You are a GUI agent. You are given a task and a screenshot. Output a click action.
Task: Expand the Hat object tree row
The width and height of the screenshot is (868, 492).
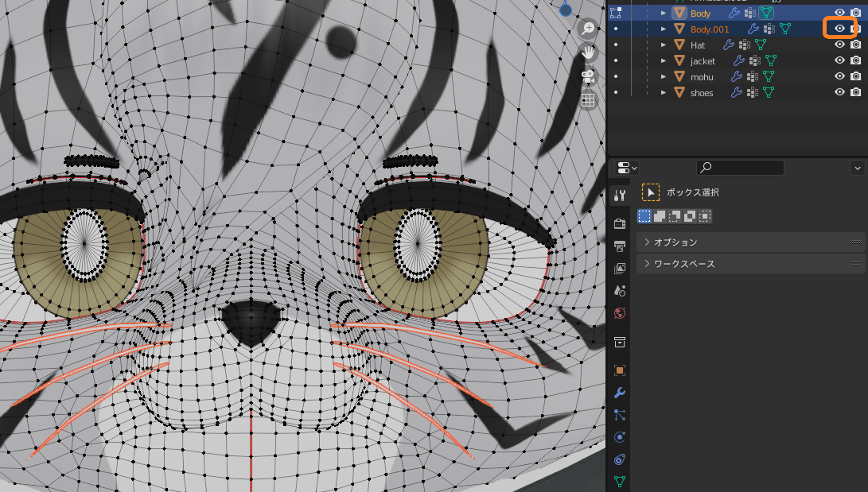[x=664, y=45]
